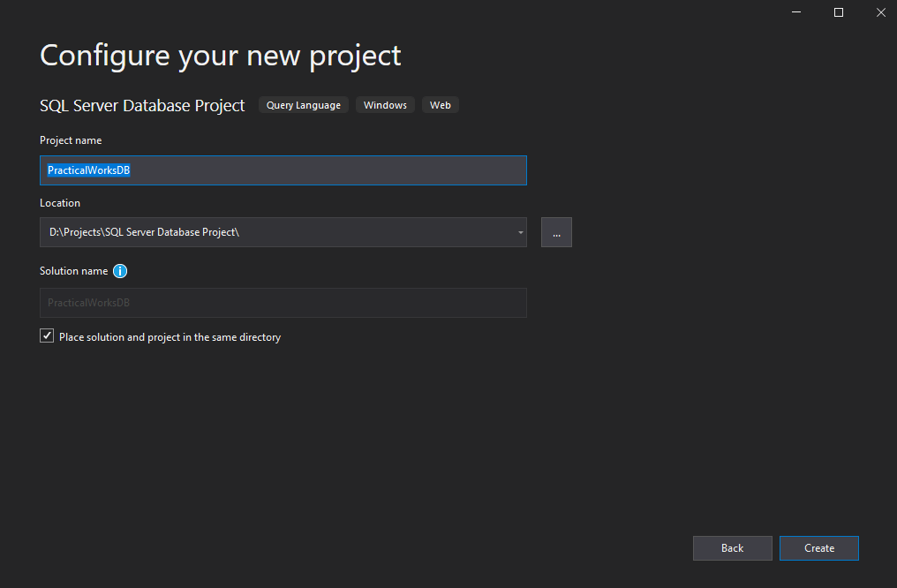Click the Solution name info icon
The height and width of the screenshot is (588, 897).
point(120,271)
